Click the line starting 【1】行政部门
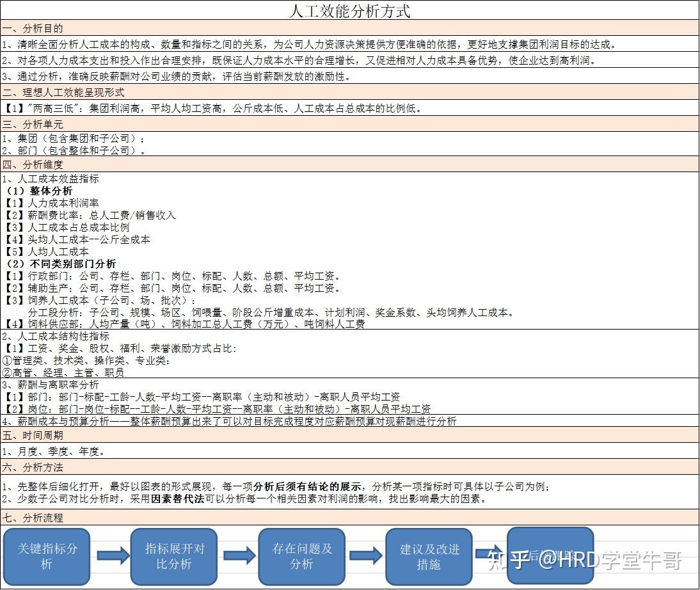The height and width of the screenshot is (590, 700). 173,276
